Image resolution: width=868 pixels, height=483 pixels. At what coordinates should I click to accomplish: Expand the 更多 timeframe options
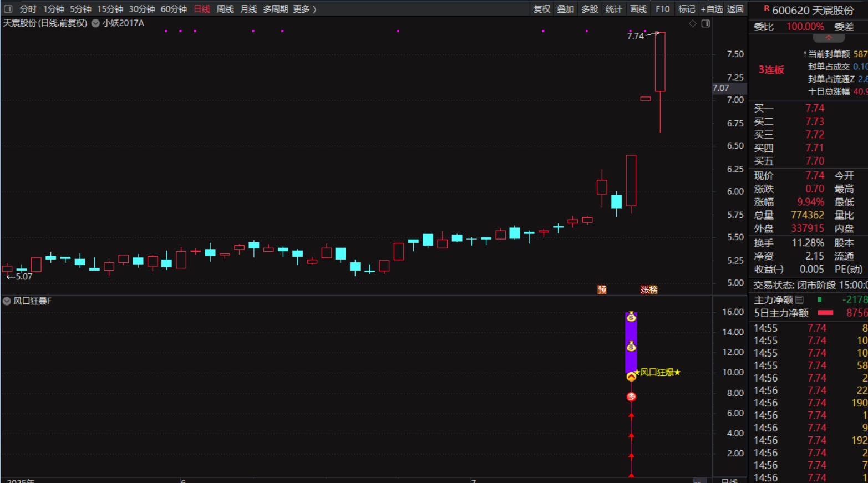click(x=304, y=9)
